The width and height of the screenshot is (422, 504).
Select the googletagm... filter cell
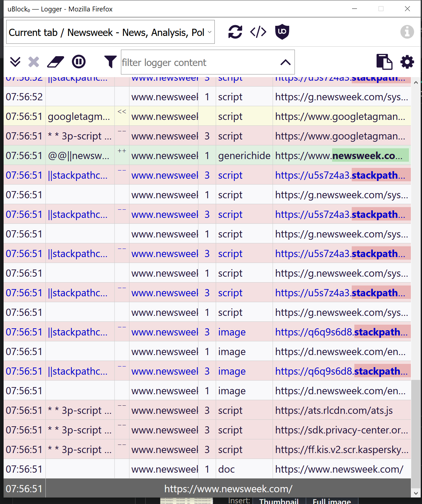80,116
